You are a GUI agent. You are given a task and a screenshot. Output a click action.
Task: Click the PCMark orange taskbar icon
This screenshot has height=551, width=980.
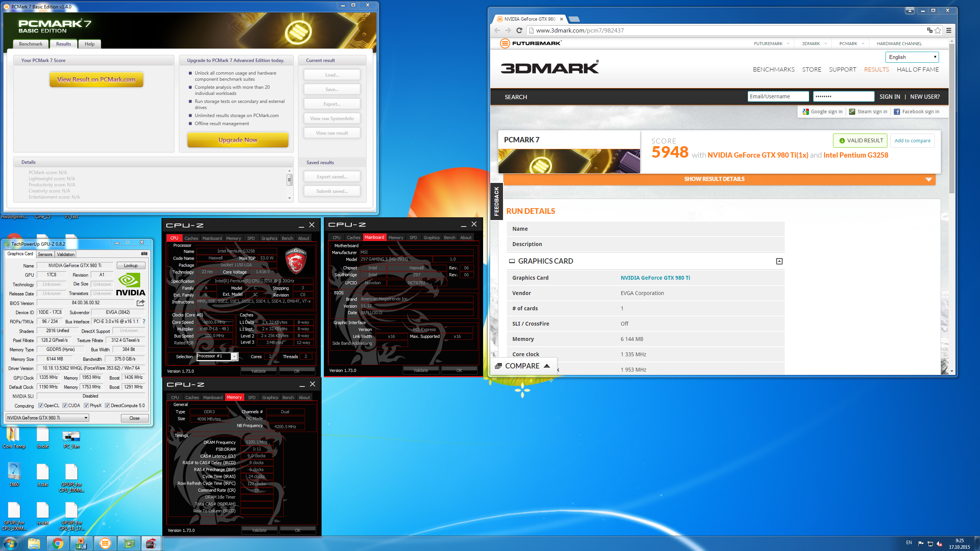pos(105,543)
